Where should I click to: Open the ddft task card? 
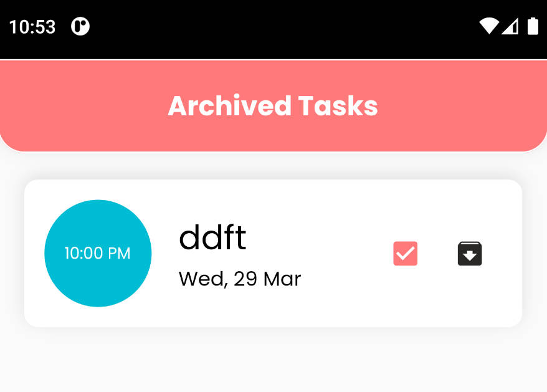tap(273, 254)
